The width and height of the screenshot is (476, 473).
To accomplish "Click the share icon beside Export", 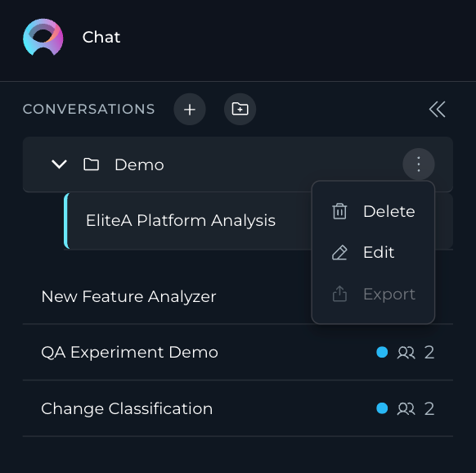I will point(339,294).
